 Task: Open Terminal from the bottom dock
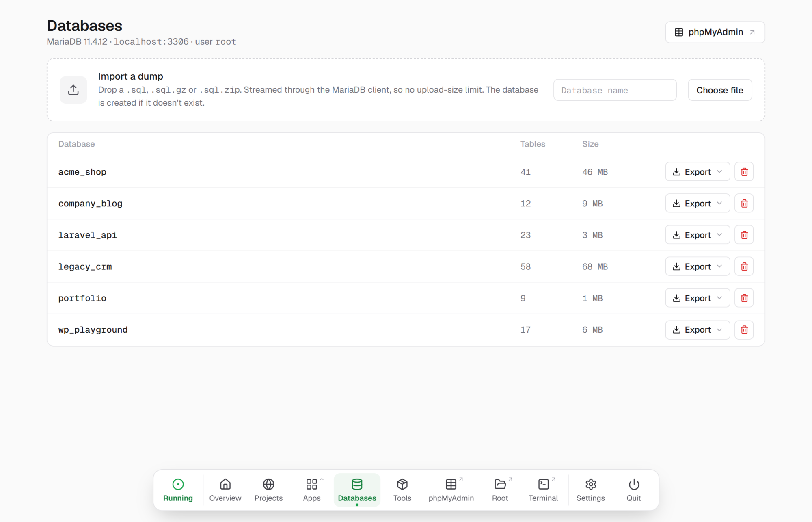[x=543, y=490]
